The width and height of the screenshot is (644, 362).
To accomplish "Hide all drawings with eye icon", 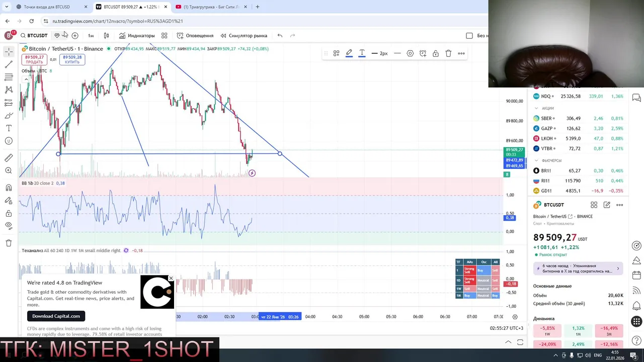I will click(x=9, y=226).
